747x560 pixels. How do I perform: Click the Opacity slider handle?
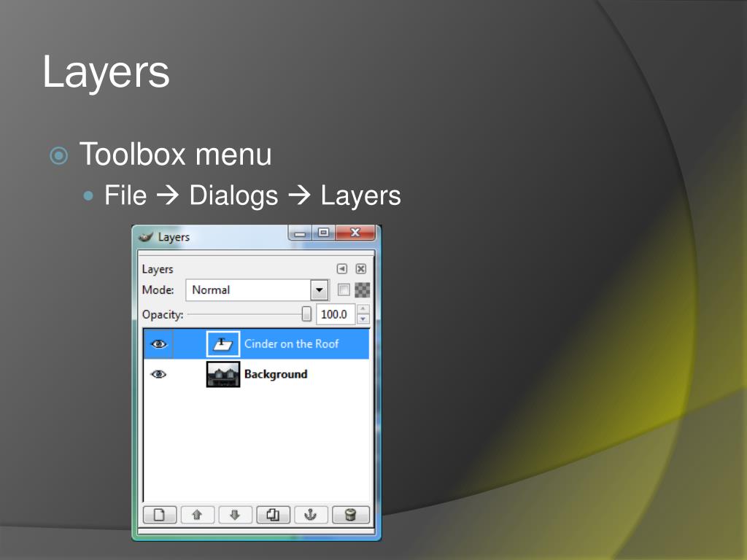coord(307,314)
